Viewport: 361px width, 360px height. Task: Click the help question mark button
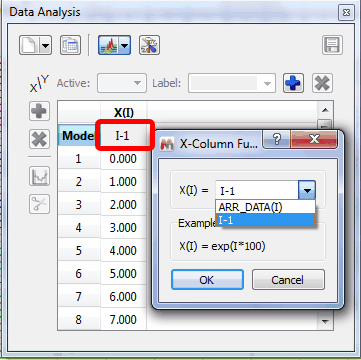277,139
